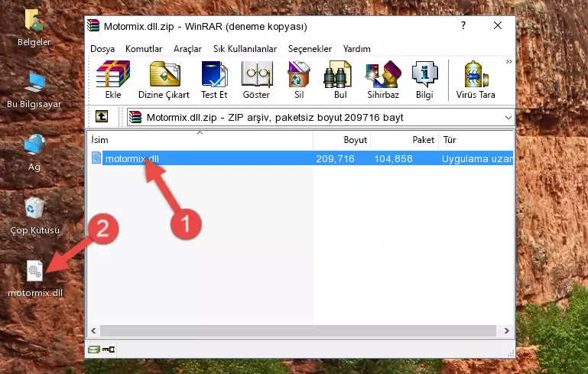Select the Çöp Kutusu recycle bin

click(34, 216)
